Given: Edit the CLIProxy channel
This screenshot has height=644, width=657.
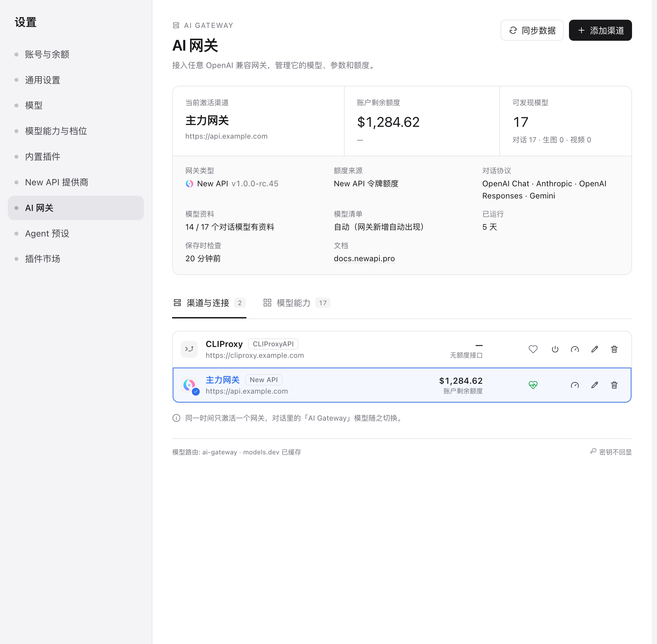Looking at the screenshot, I should (595, 349).
